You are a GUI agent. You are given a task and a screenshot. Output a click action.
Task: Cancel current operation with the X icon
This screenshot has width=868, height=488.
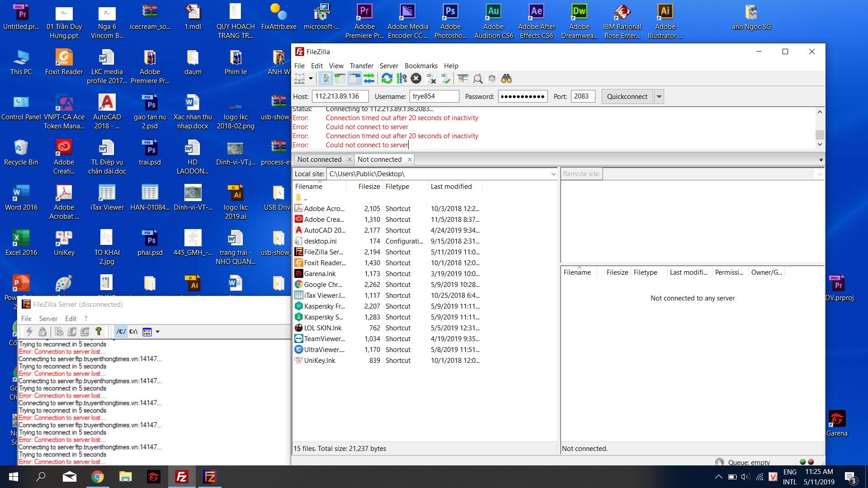[x=416, y=79]
